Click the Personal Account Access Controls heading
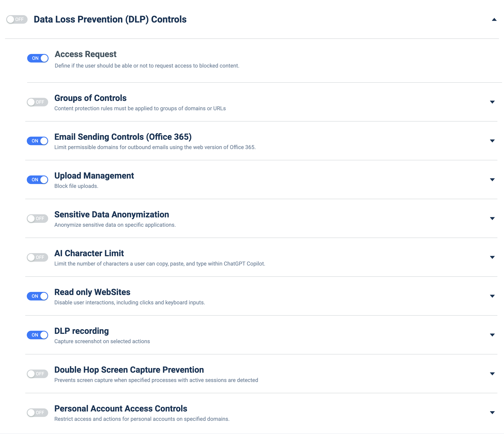The height and width of the screenshot is (434, 504). click(x=121, y=408)
